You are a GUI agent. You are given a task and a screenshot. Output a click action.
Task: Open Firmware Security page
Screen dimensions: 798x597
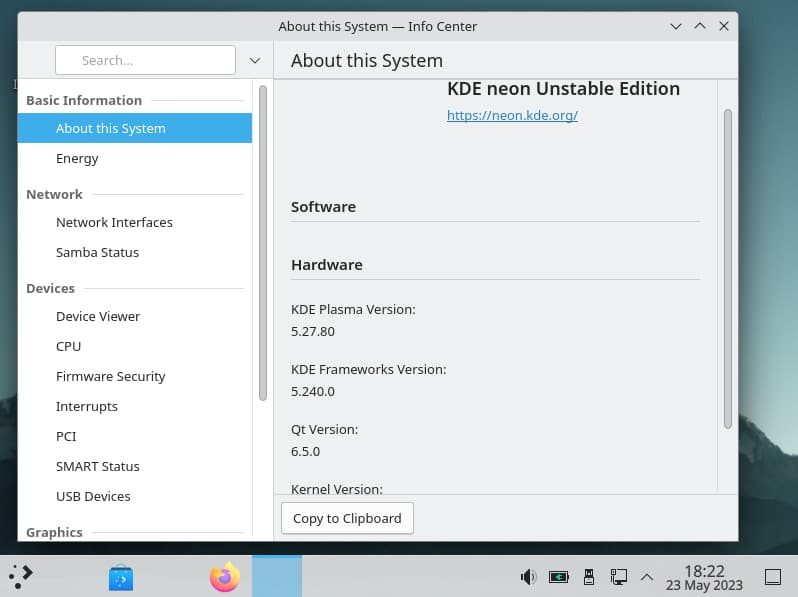[x=135, y=377]
